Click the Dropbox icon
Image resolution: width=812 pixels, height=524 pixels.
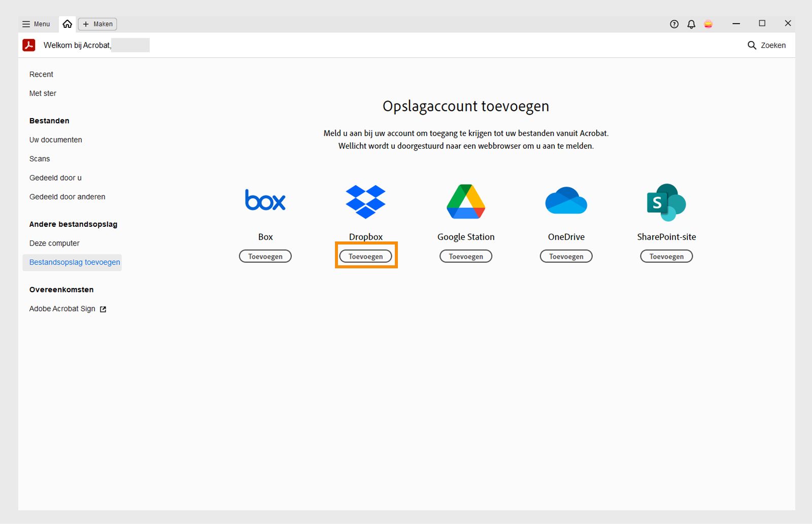click(365, 201)
